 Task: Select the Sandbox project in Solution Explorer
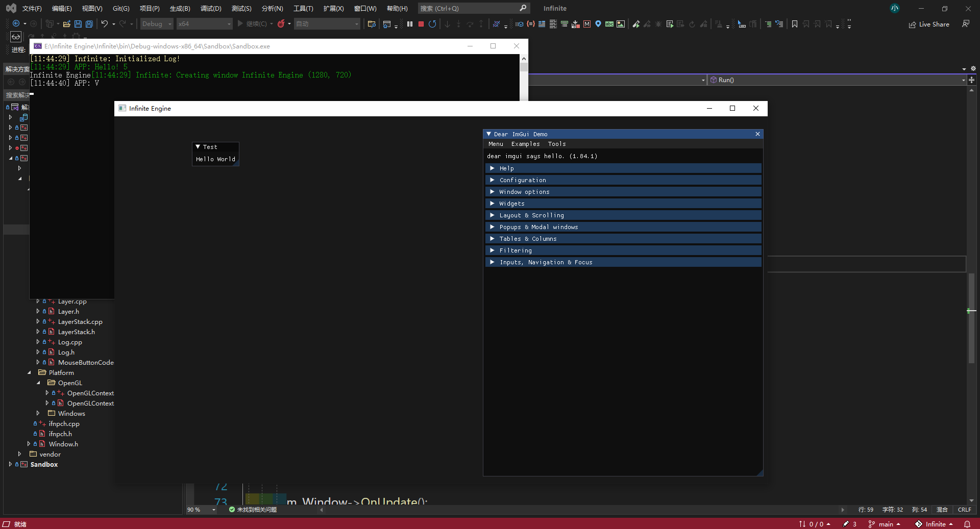pyautogui.click(x=44, y=465)
